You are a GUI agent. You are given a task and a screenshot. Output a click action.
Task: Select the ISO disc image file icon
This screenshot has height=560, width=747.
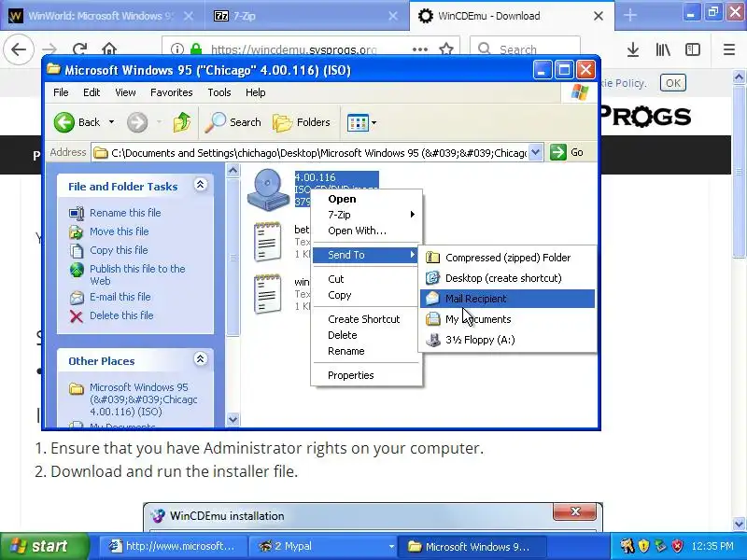coord(268,189)
